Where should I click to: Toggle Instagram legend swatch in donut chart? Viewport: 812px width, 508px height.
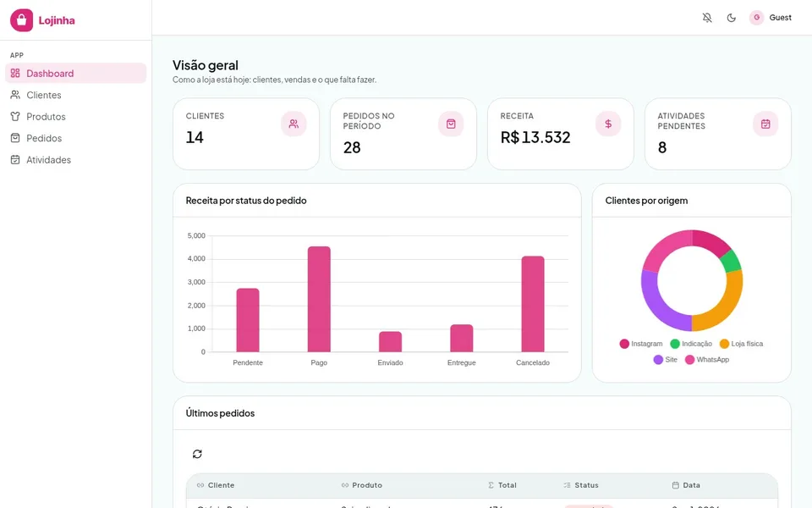click(x=624, y=344)
